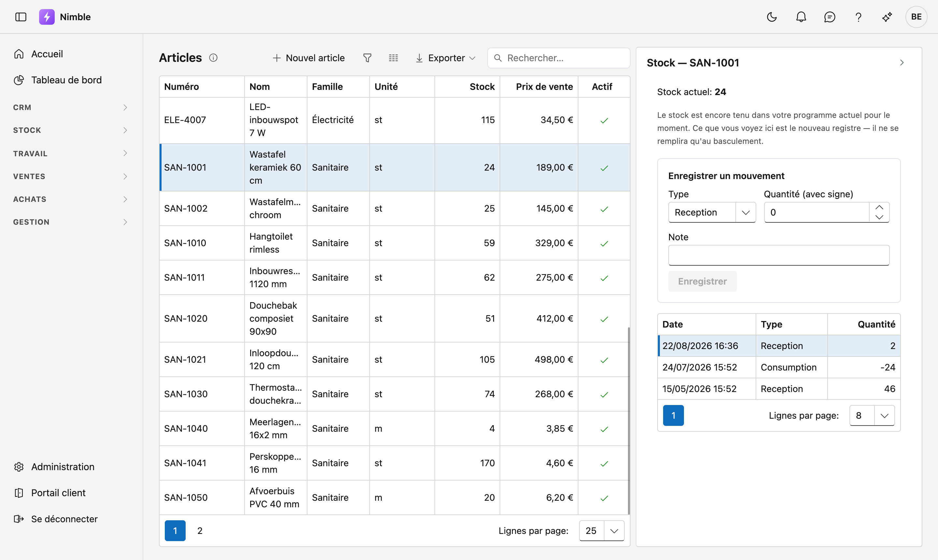
Task: Expand the Exporter dropdown
Action: coord(446,58)
